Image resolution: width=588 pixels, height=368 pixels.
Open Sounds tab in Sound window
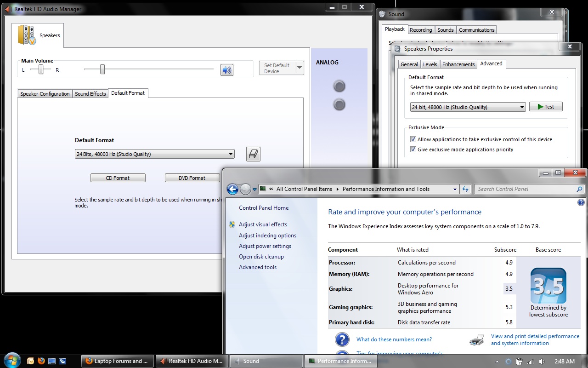pyautogui.click(x=445, y=30)
